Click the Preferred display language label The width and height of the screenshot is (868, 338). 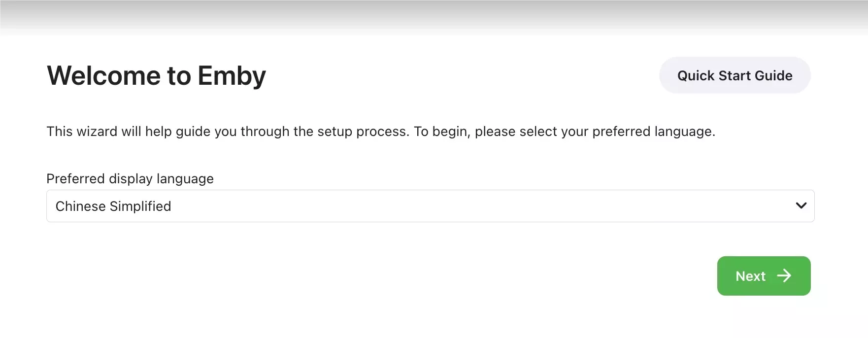[x=130, y=178]
